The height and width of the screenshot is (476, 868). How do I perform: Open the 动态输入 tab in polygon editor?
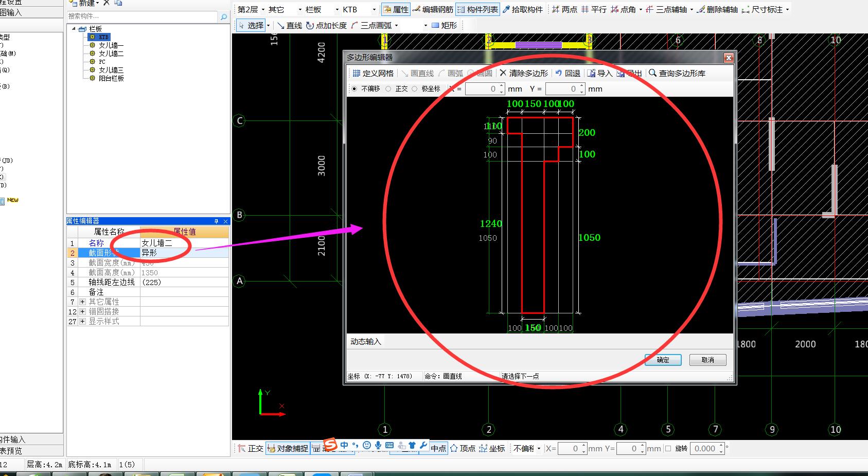366,342
